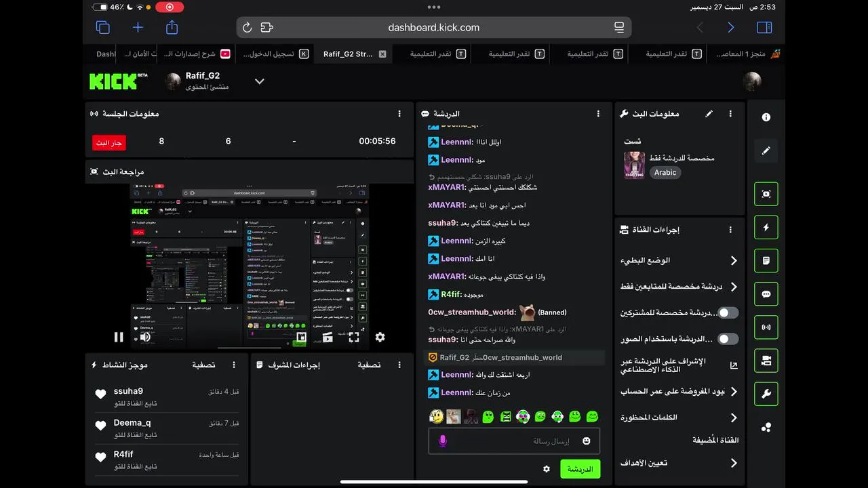Click the pencil edit icon in right sidebar
Image resolution: width=868 pixels, height=488 pixels.
tap(766, 150)
